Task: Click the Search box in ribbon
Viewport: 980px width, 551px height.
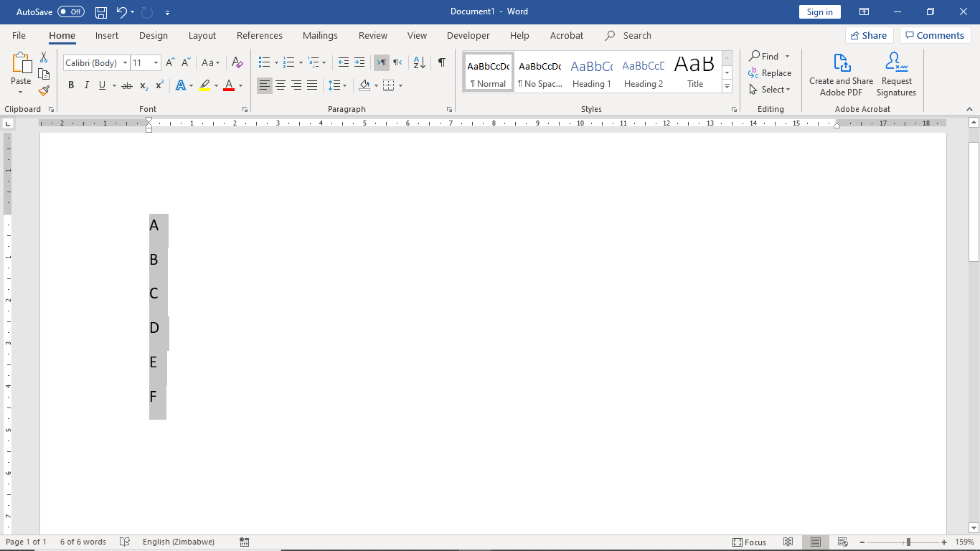Action: 628,35
